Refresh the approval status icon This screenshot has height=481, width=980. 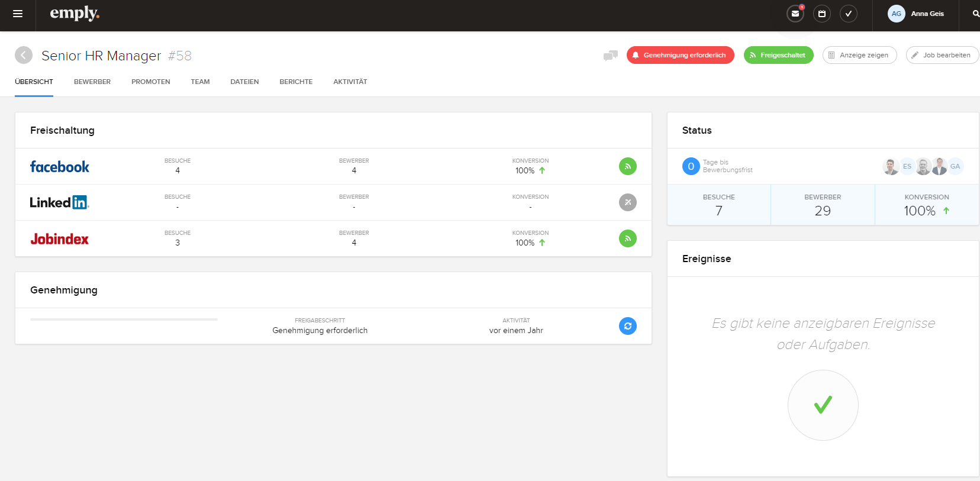627,326
